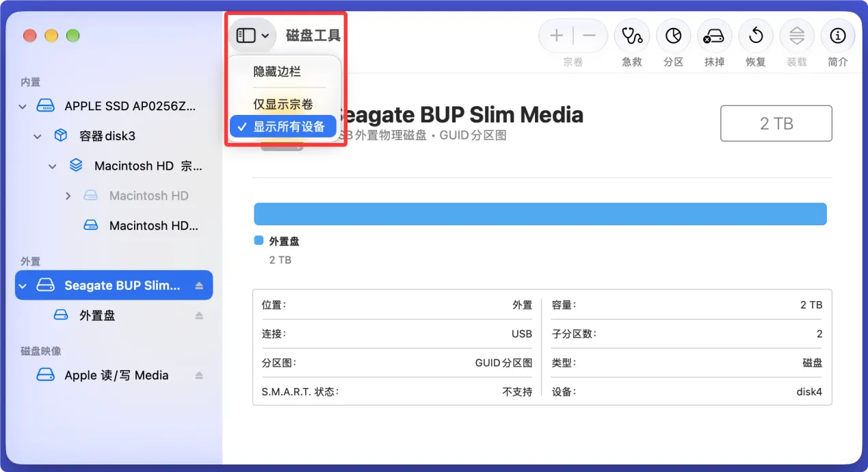868x472 pixels.
Task: Select the greyed Macintosh HD snapshot volume
Action: coord(114,196)
